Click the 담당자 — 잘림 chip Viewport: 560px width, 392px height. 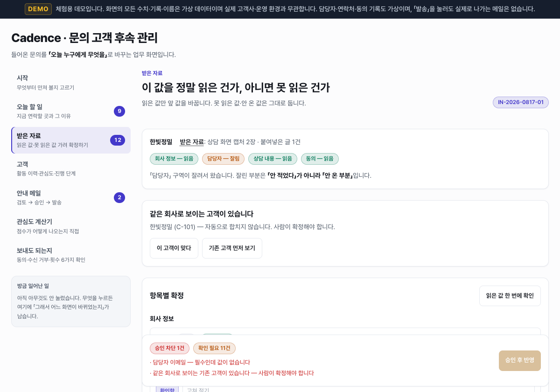223,159
